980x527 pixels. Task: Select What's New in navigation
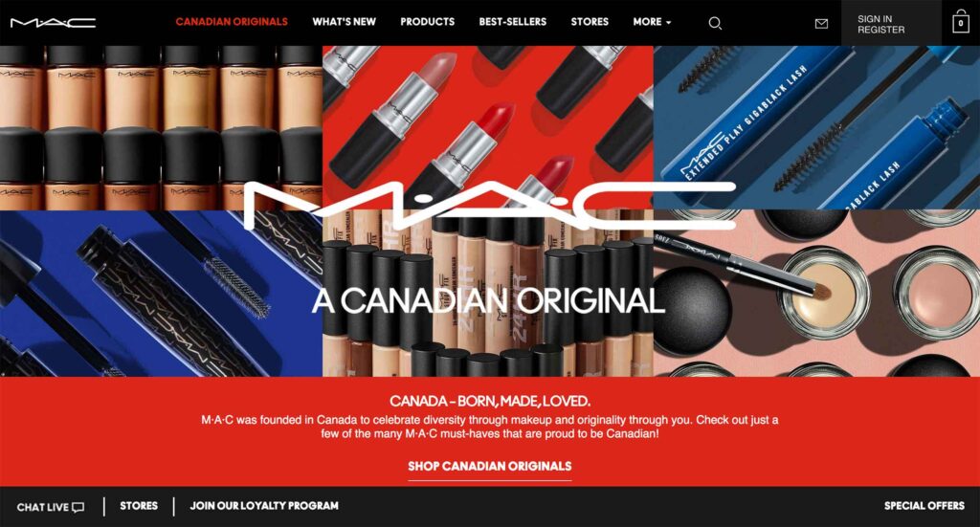pyautogui.click(x=345, y=22)
